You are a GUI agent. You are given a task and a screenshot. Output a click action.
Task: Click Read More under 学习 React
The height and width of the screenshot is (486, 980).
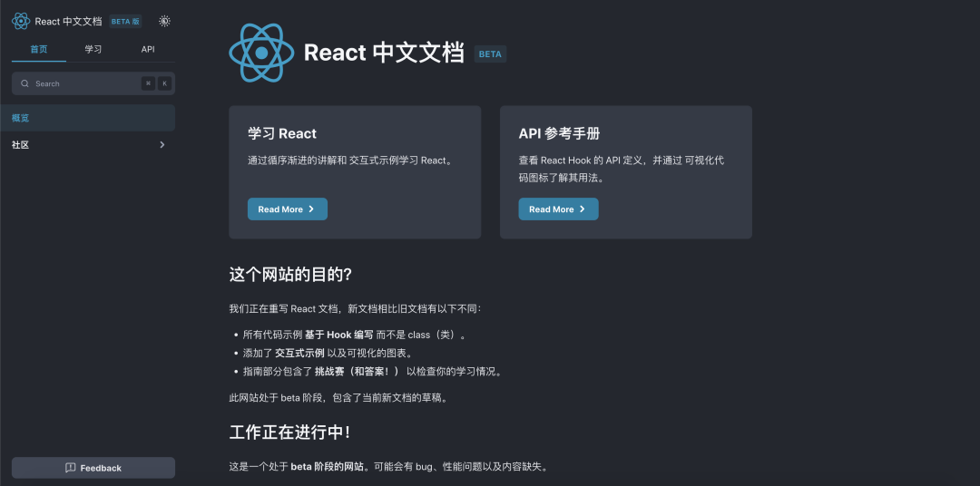click(288, 209)
